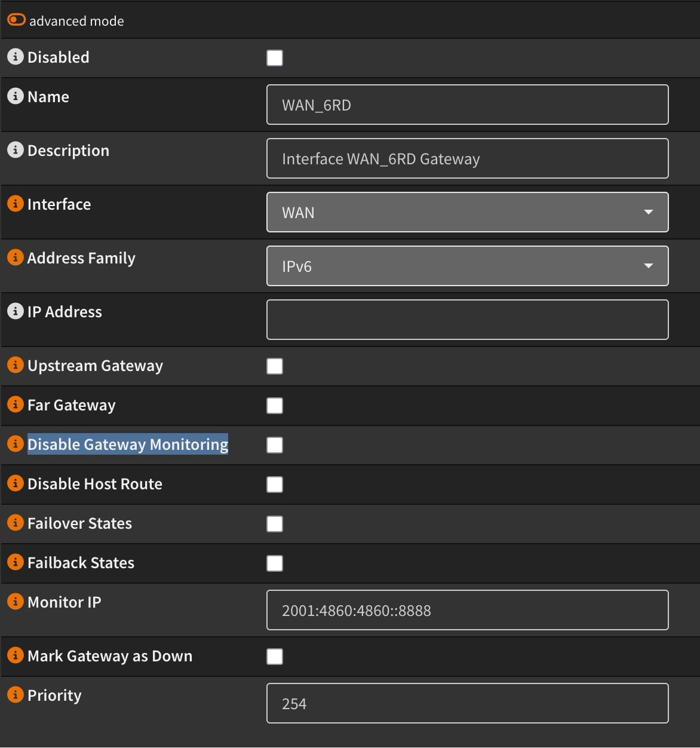700x748 pixels.
Task: Show help via Name info icon
Action: click(15, 96)
